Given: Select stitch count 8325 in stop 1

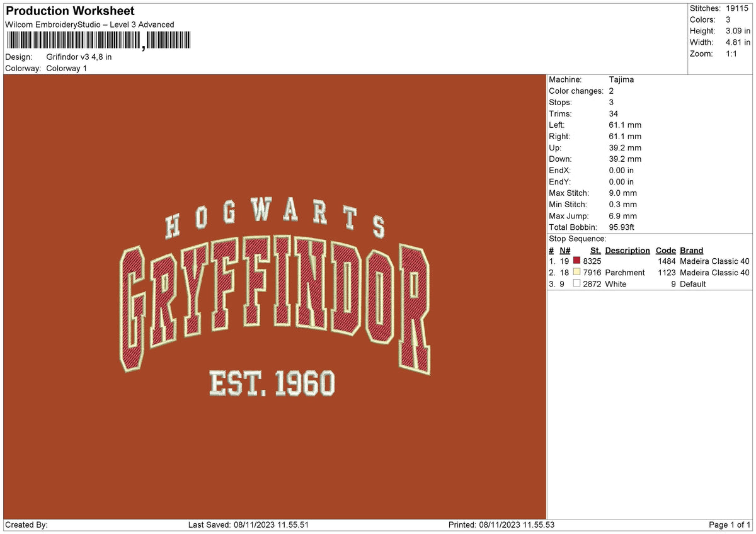Looking at the screenshot, I should [x=592, y=261].
